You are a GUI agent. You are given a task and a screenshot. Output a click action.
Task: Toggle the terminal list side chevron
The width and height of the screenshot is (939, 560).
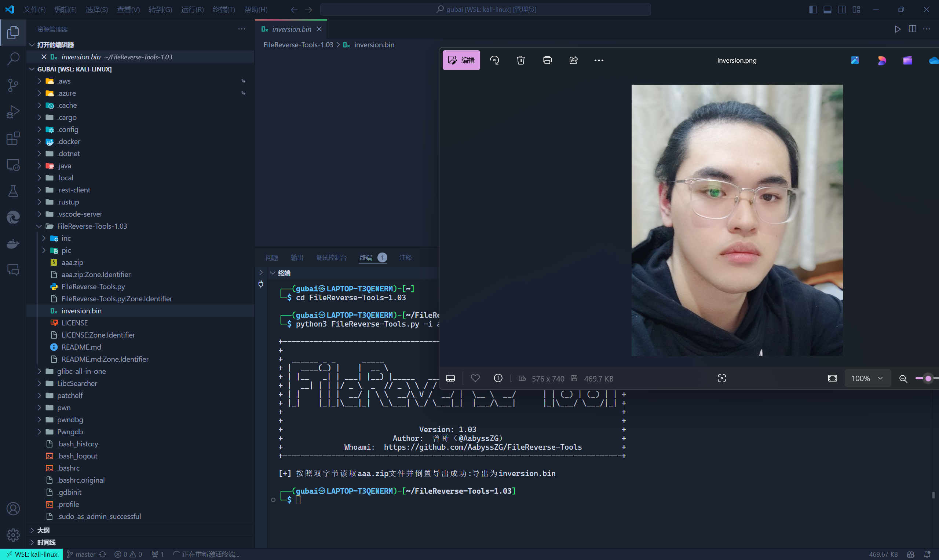click(260, 272)
